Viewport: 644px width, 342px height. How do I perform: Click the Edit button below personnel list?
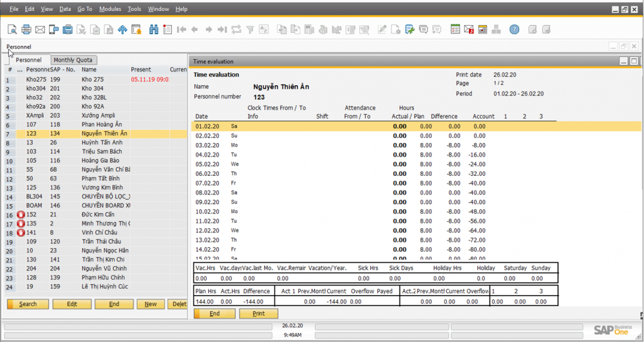(72, 304)
